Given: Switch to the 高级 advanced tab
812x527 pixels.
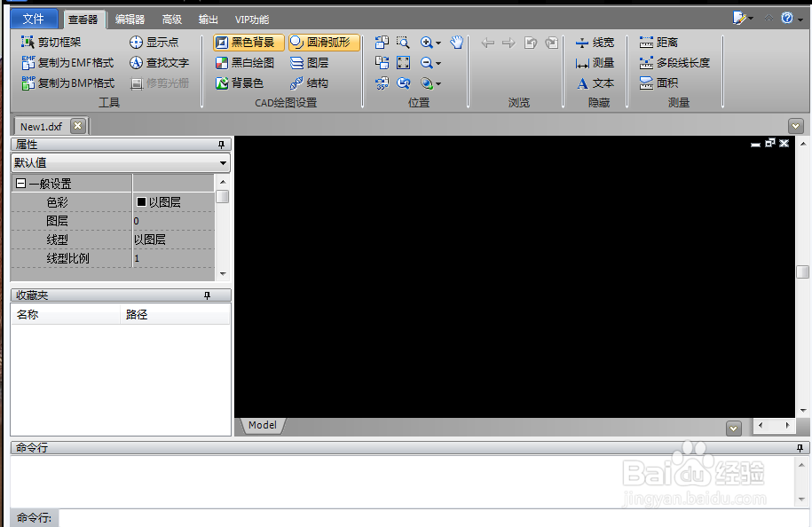Looking at the screenshot, I should [x=171, y=20].
